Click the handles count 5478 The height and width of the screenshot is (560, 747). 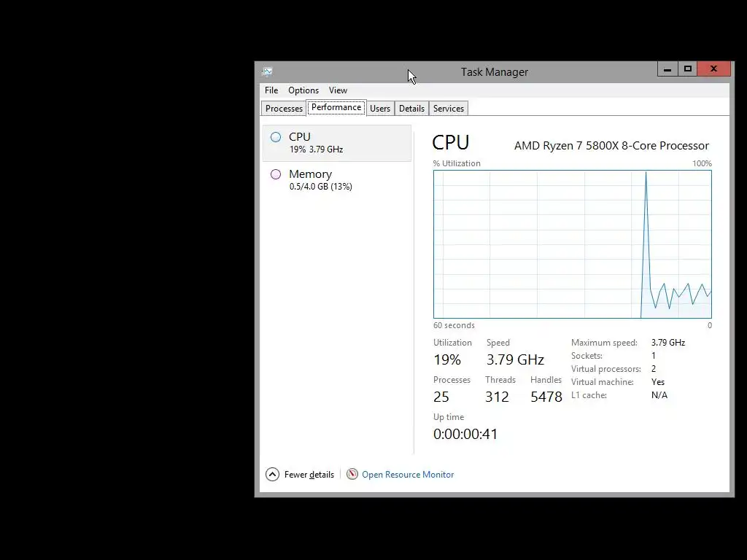[x=546, y=397]
